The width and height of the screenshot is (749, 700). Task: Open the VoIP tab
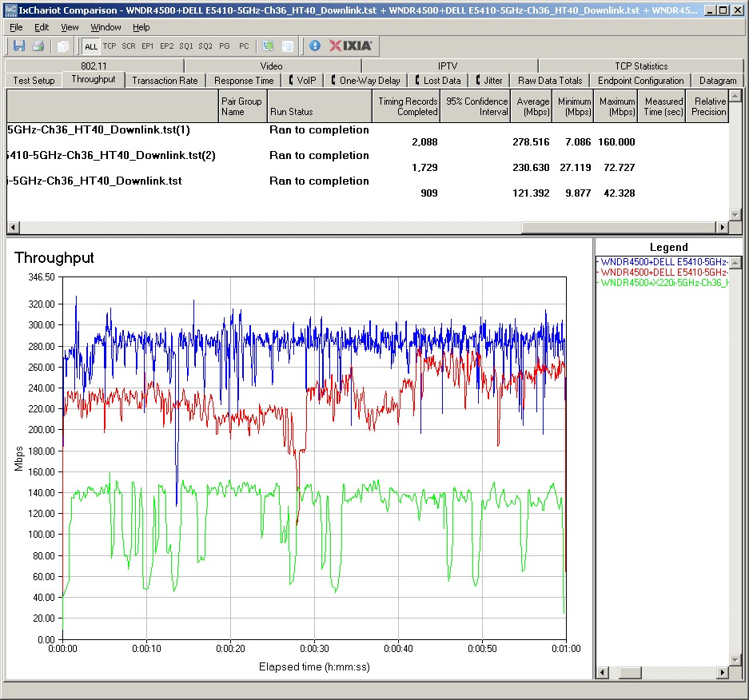click(x=302, y=81)
